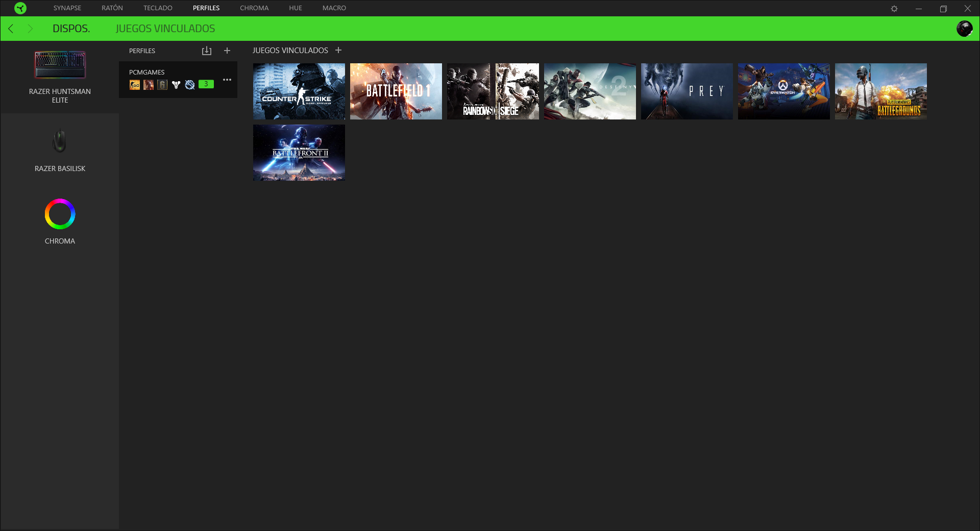Viewport: 980px width, 531px height.
Task: Open settings gear icon
Action: (x=894, y=9)
